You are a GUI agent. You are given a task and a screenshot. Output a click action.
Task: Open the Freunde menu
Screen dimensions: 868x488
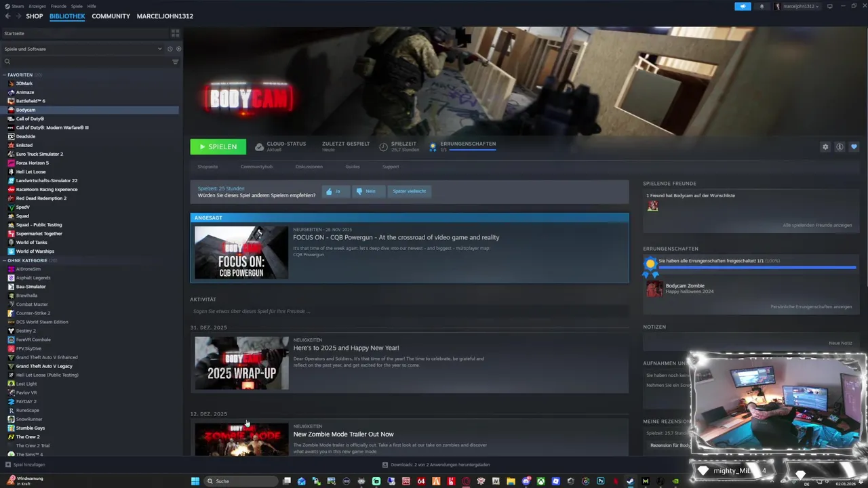tap(58, 6)
